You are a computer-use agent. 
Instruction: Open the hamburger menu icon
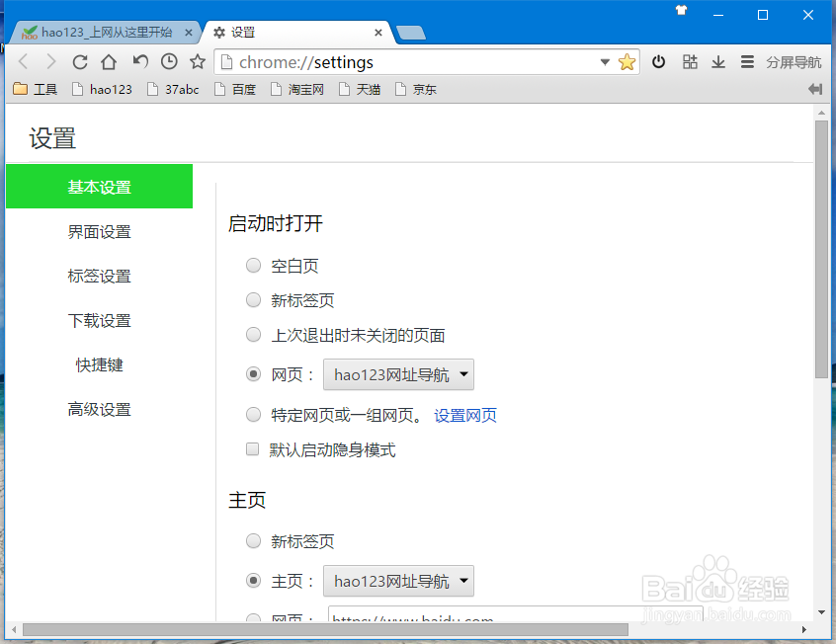tap(748, 61)
